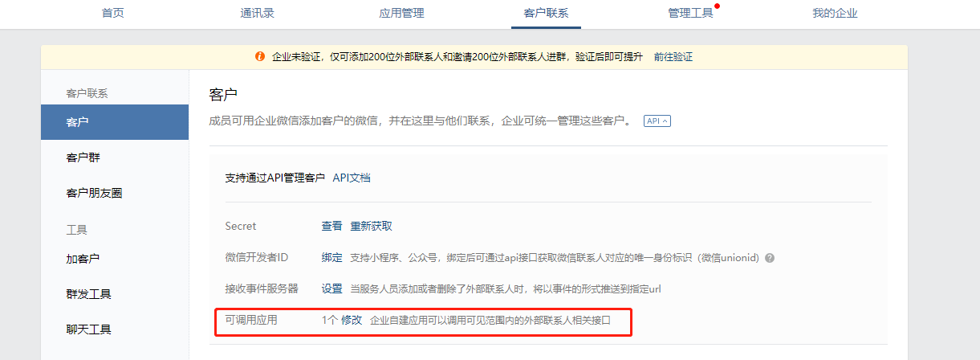Go to the 管理工具 tab

[x=690, y=13]
